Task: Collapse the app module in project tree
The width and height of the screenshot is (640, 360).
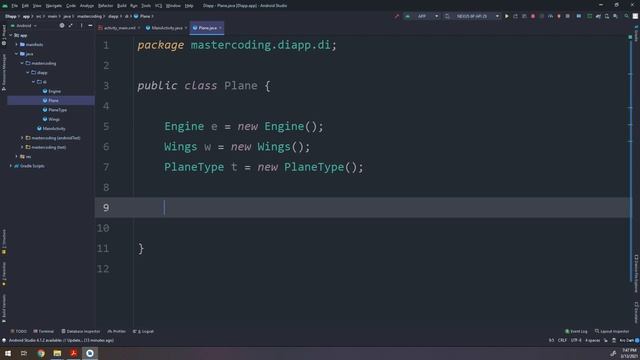Action: pyautogui.click(x=11, y=35)
